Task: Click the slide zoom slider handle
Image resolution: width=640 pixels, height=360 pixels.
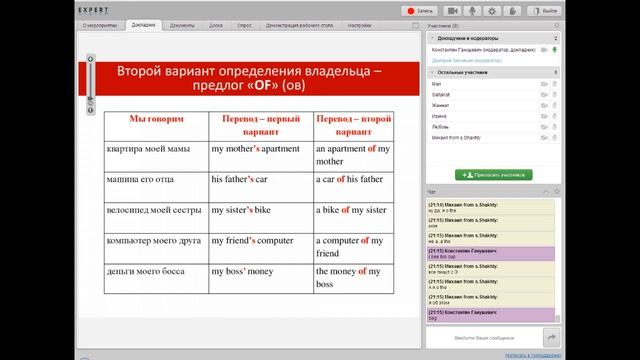Action: coord(91,98)
